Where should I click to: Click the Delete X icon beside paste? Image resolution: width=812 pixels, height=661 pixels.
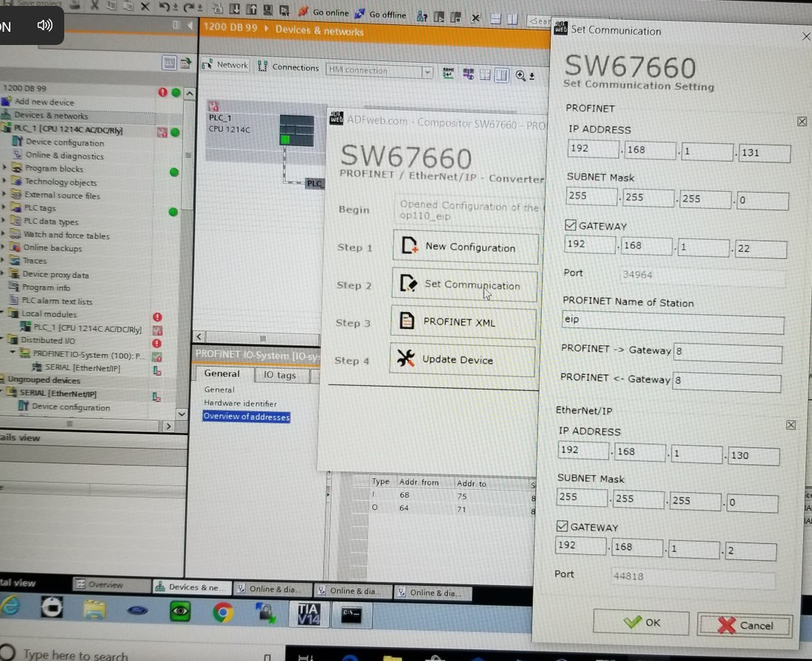pyautogui.click(x=145, y=7)
